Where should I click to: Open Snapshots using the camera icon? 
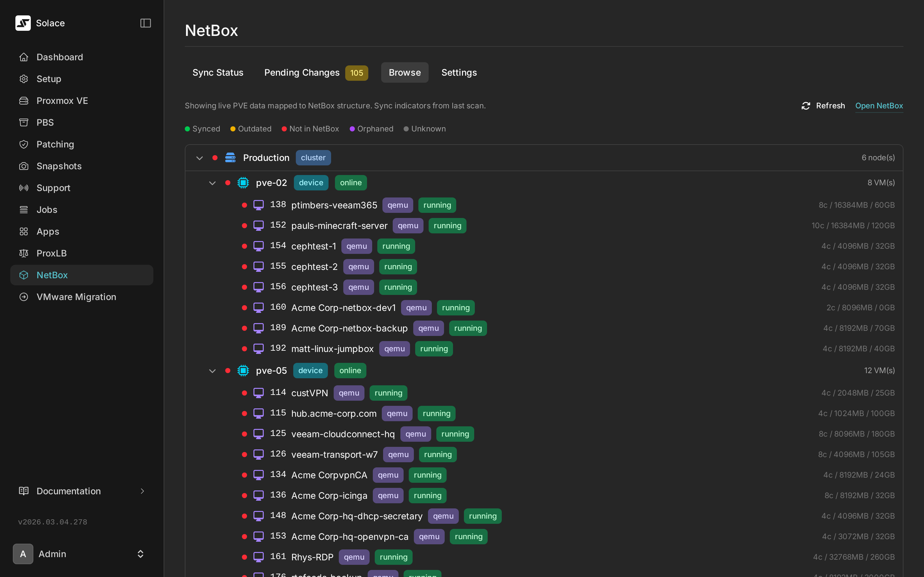[x=24, y=166]
